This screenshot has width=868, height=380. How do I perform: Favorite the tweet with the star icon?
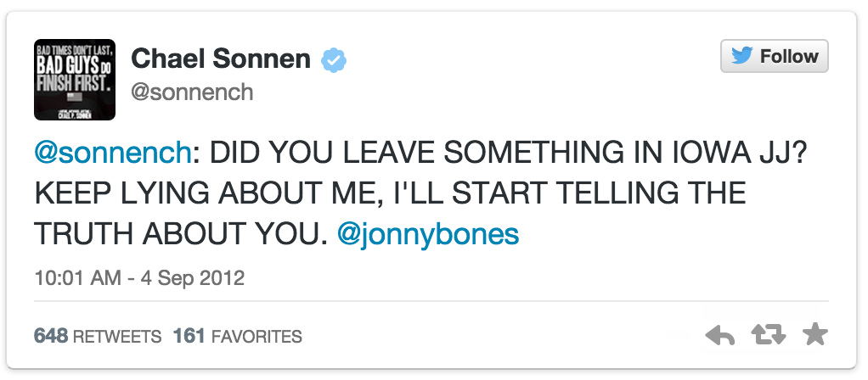click(x=814, y=335)
